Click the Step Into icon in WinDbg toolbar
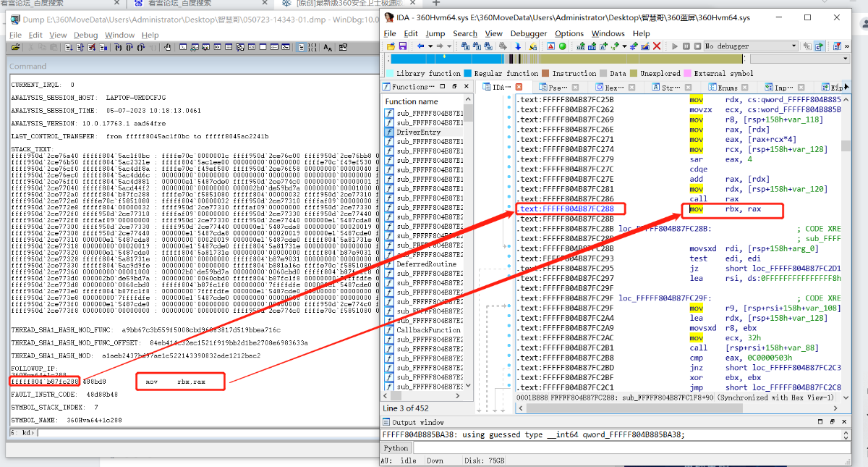The image size is (868, 467). coord(118,47)
